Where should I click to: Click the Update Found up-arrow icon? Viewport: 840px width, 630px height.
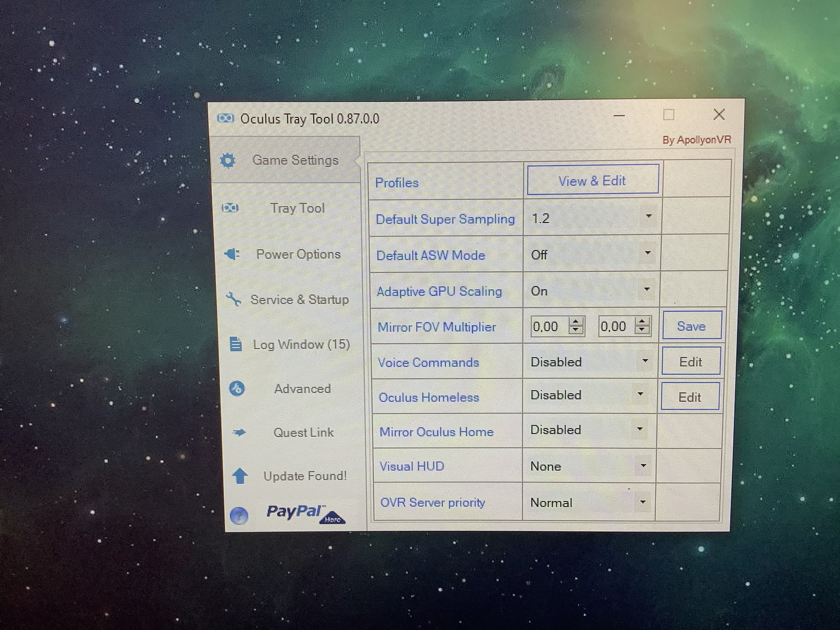(x=240, y=476)
